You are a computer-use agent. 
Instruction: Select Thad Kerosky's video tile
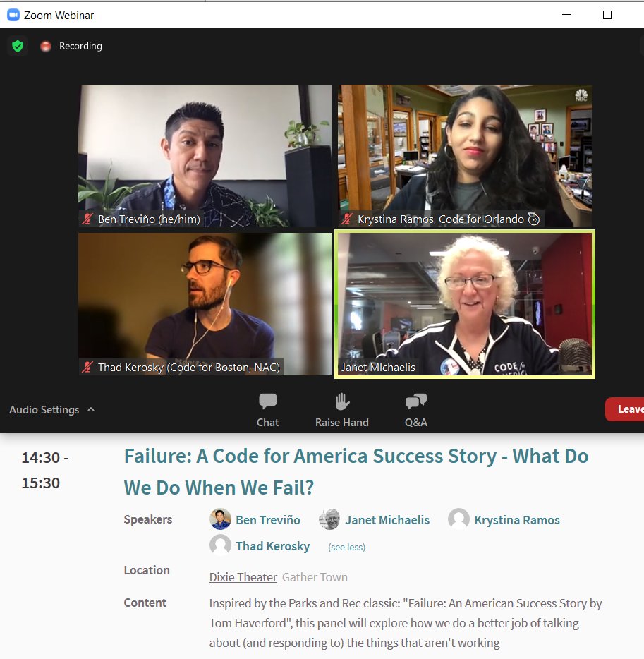[205, 304]
